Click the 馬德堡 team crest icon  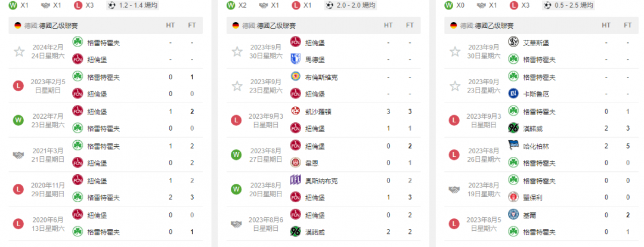296,59
